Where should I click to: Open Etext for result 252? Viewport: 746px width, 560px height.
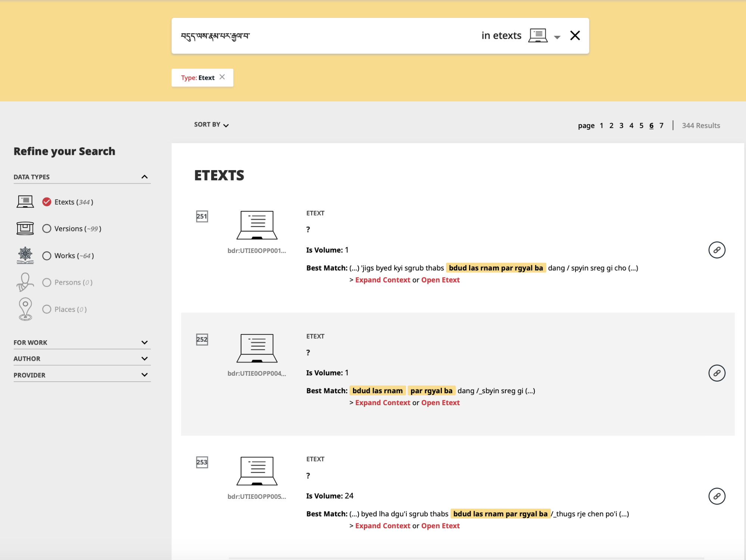point(440,403)
